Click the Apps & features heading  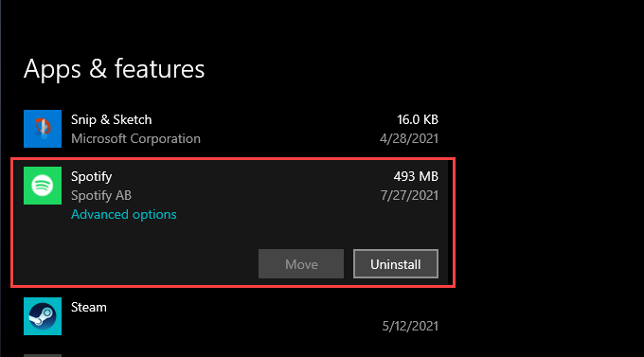(x=115, y=68)
